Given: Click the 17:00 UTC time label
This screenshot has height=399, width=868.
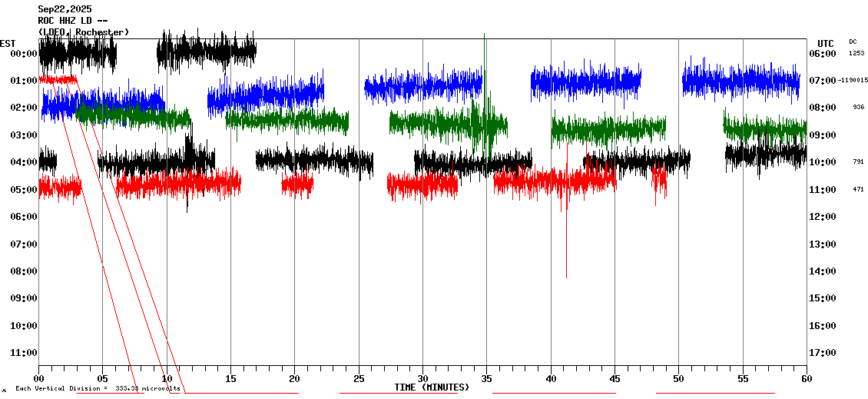Looking at the screenshot, I should (826, 353).
